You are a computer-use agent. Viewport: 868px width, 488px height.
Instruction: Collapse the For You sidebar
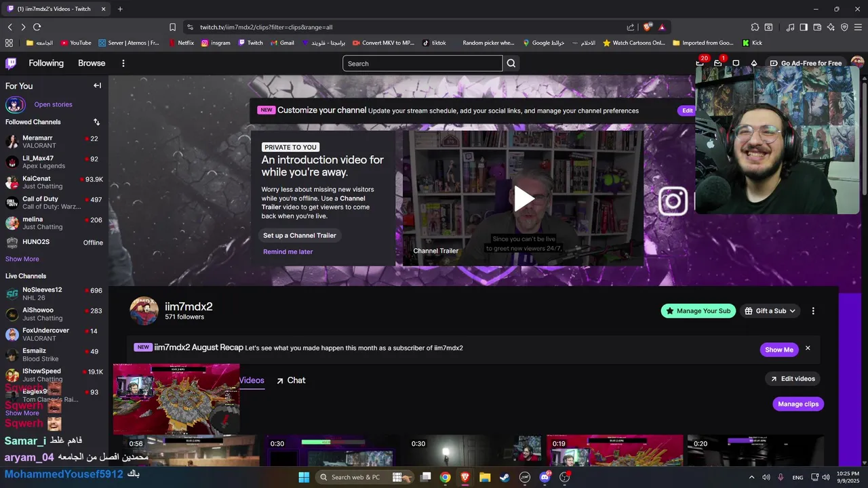point(97,85)
